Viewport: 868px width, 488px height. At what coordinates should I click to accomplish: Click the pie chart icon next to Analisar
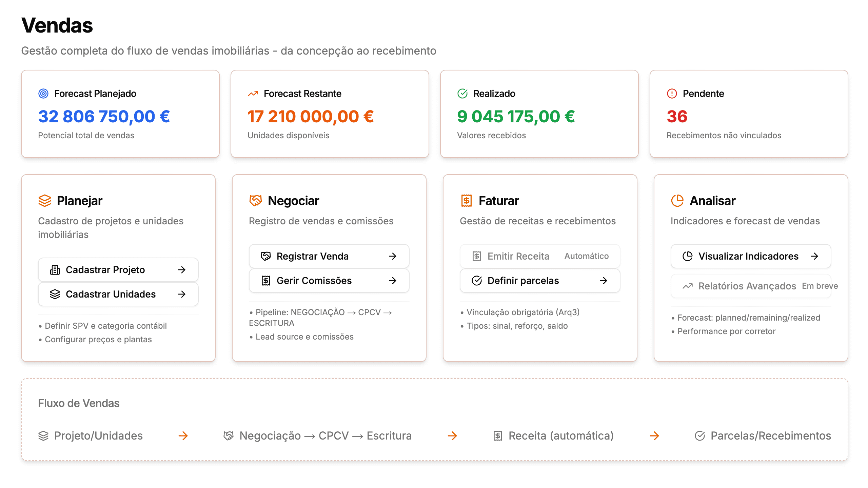click(x=677, y=201)
